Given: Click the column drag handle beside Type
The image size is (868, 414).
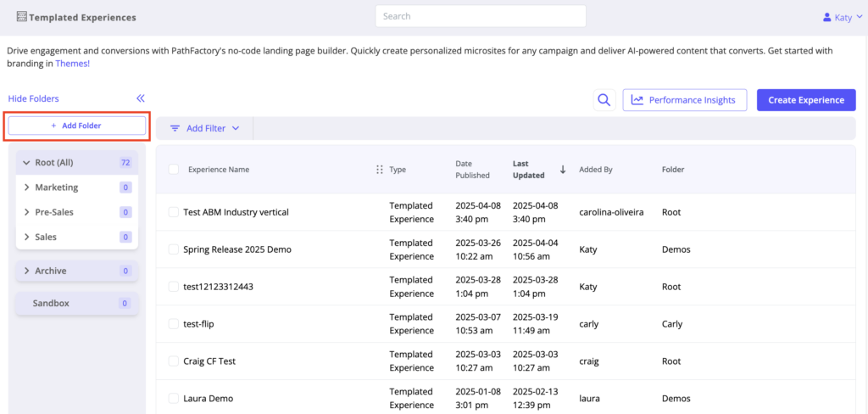Looking at the screenshot, I should click(x=380, y=170).
